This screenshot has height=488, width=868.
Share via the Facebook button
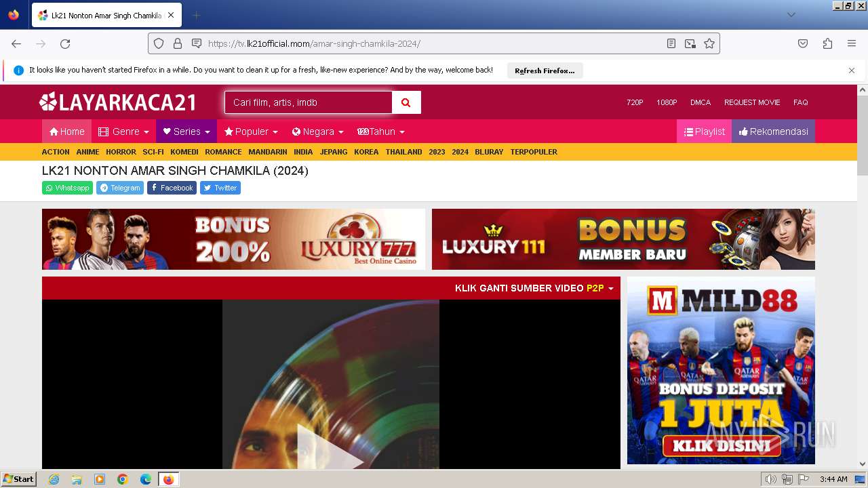tap(172, 188)
